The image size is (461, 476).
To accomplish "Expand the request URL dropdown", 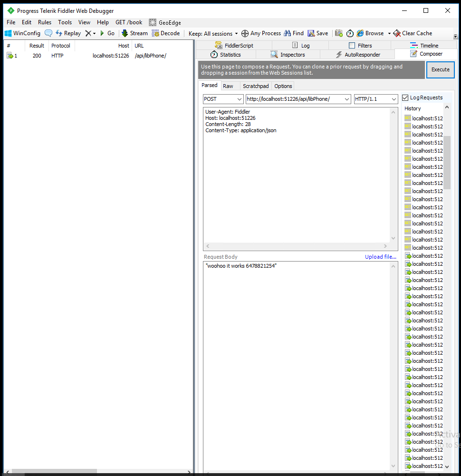I will pyautogui.click(x=347, y=99).
